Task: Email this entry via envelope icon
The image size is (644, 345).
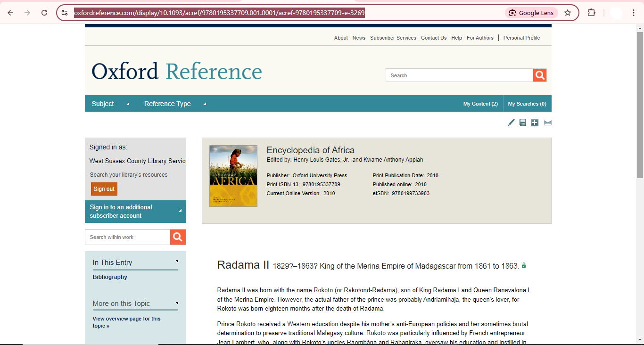Action: tap(547, 123)
